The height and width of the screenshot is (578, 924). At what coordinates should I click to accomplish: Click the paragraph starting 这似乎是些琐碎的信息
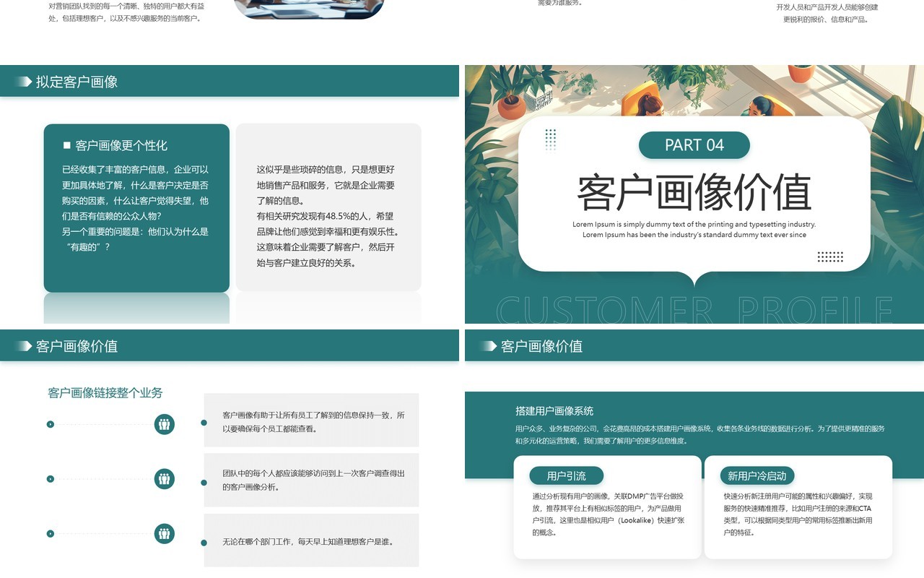328,216
